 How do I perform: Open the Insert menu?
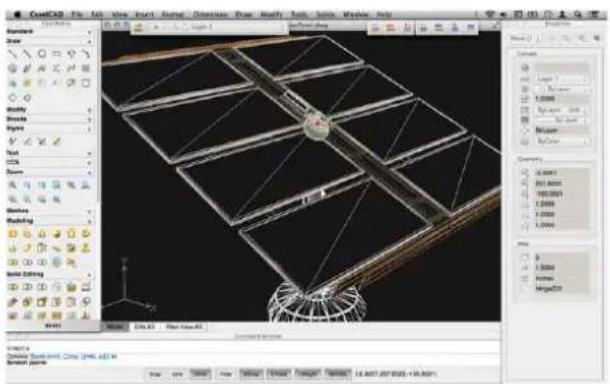click(x=144, y=14)
